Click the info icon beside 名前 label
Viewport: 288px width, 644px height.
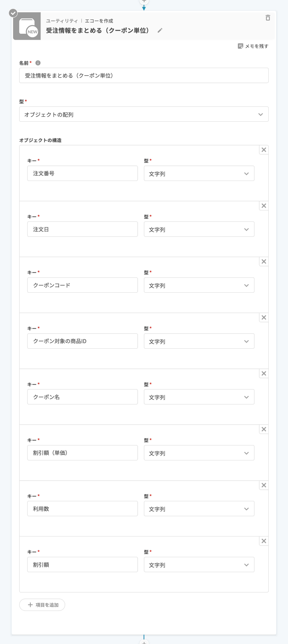pyautogui.click(x=38, y=63)
